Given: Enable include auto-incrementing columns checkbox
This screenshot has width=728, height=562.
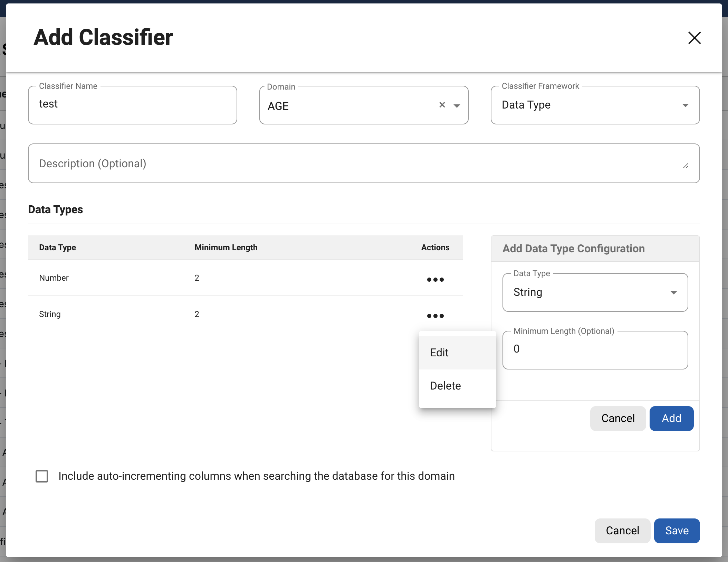Looking at the screenshot, I should [42, 476].
